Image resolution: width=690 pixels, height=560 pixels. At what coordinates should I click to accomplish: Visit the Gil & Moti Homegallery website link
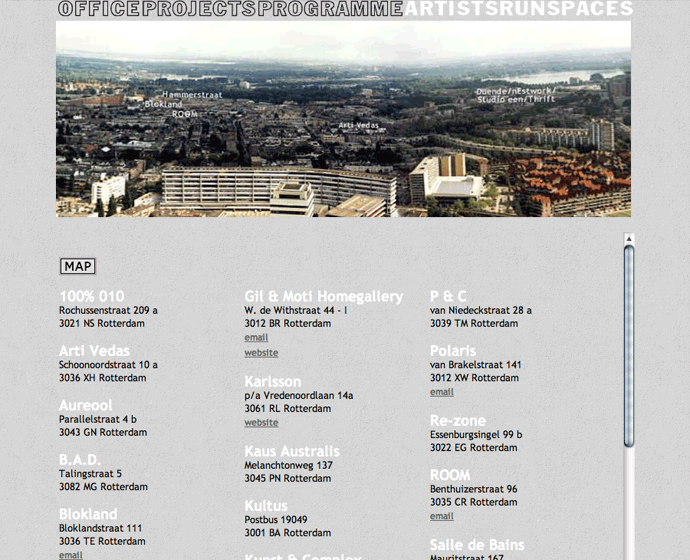261,353
